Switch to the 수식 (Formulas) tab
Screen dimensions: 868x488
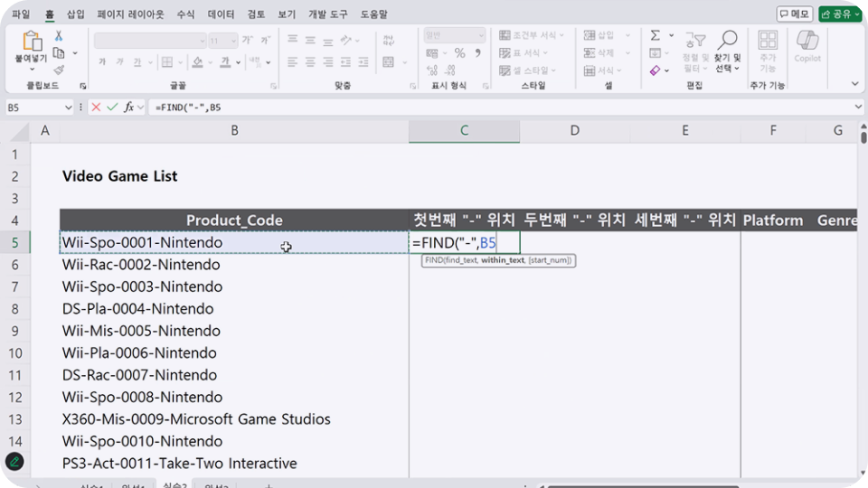[185, 14]
